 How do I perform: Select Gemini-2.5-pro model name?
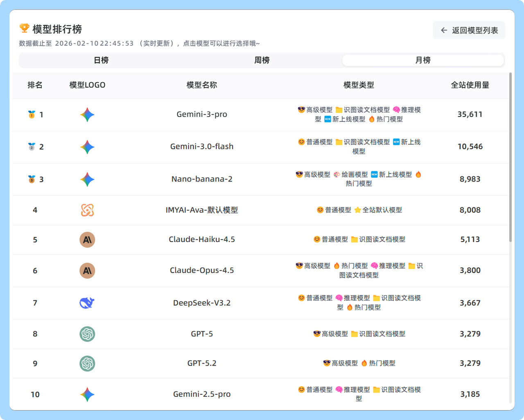coord(202,394)
